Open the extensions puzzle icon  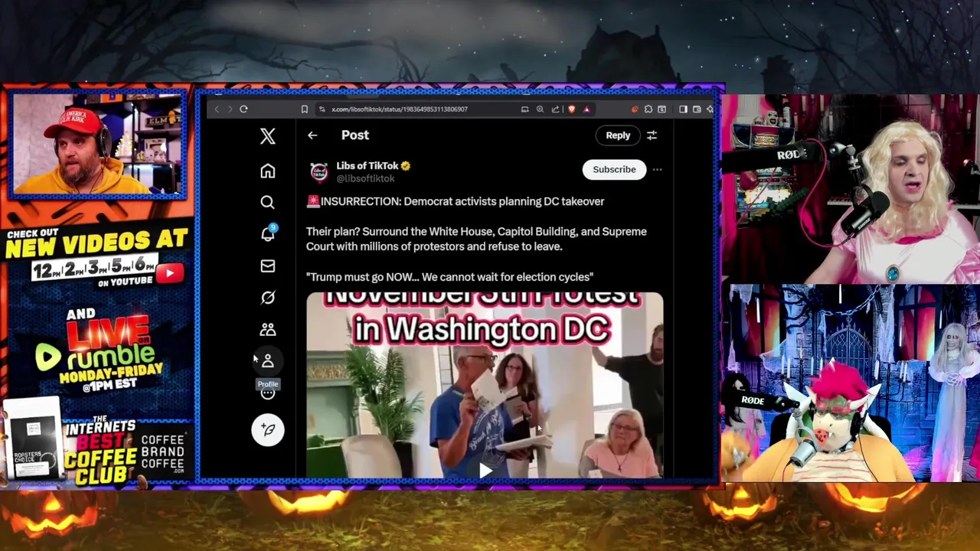pyautogui.click(x=648, y=109)
